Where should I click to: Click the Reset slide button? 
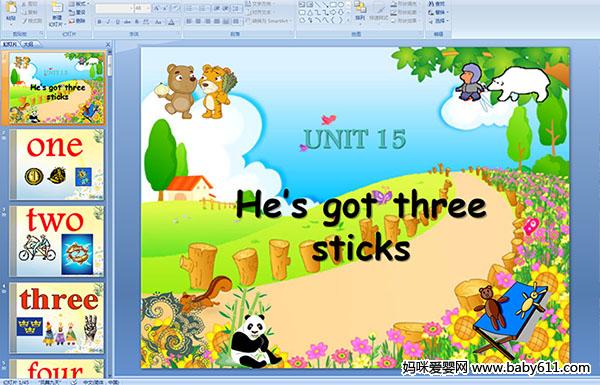pos(78,13)
